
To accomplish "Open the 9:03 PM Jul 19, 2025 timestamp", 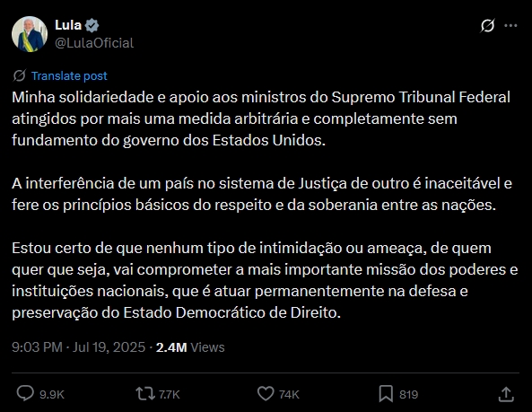I will 78,347.
